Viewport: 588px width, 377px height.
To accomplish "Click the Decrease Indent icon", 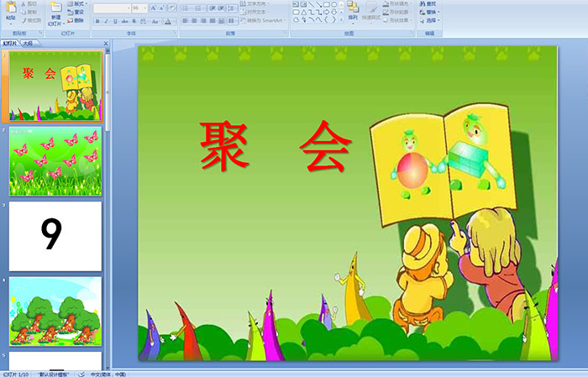I will [x=213, y=8].
